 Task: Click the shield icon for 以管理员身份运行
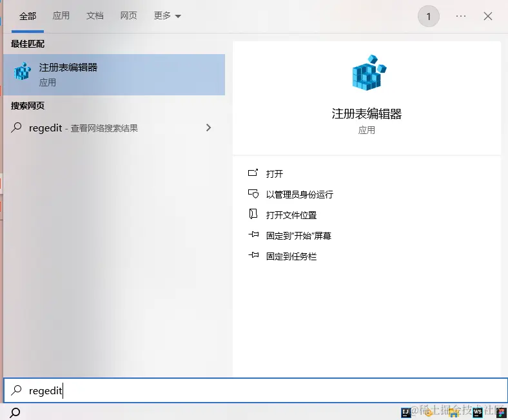click(x=253, y=194)
